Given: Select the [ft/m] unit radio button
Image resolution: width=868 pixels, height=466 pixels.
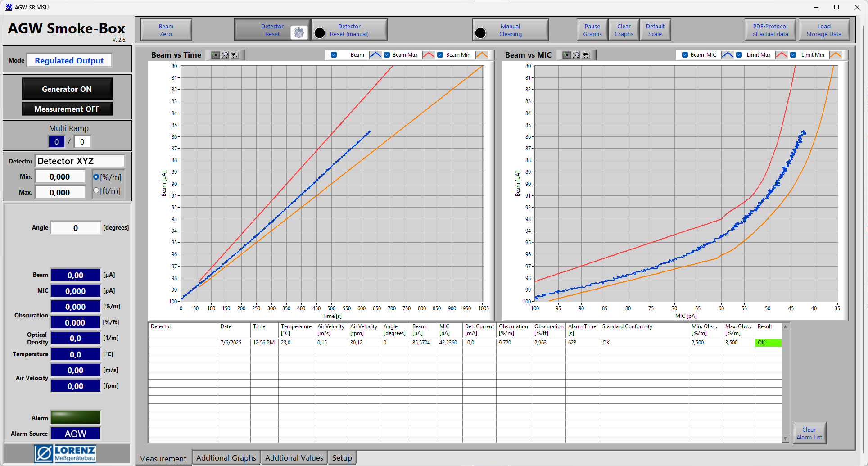Looking at the screenshot, I should pyautogui.click(x=96, y=190).
